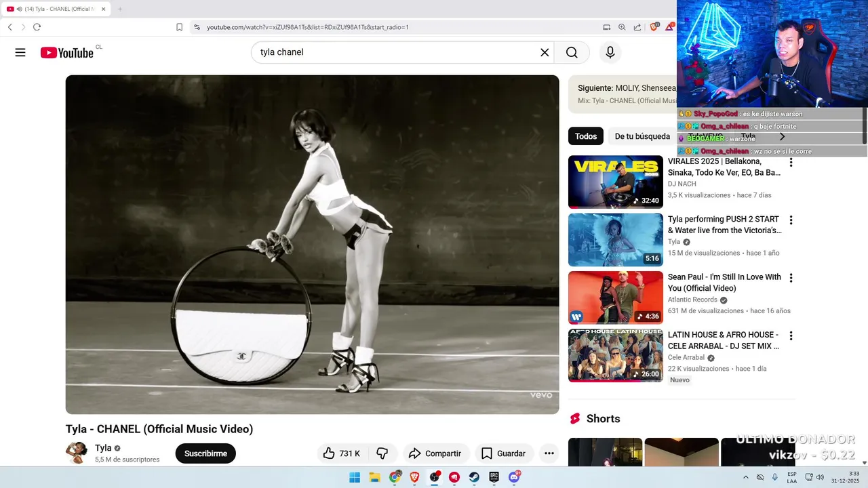Click the taskbar microphone tray icon

774,477
